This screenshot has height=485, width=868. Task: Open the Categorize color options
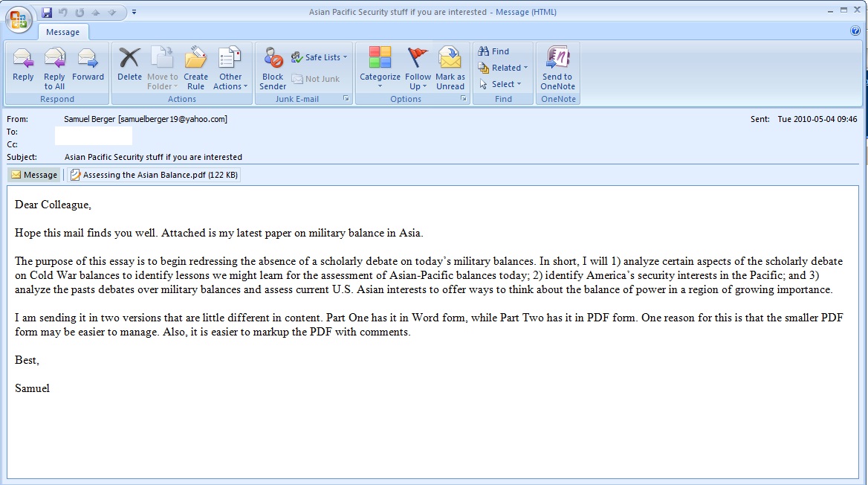pos(380,67)
